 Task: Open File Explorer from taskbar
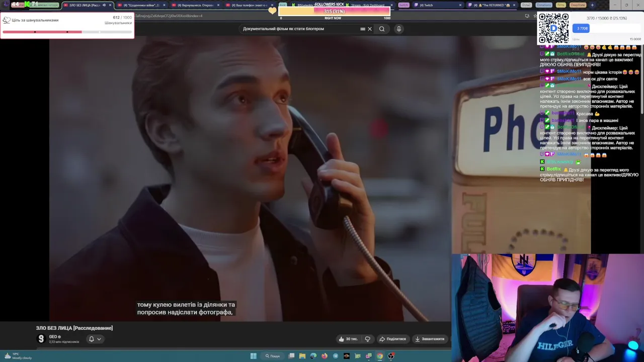[x=302, y=356]
